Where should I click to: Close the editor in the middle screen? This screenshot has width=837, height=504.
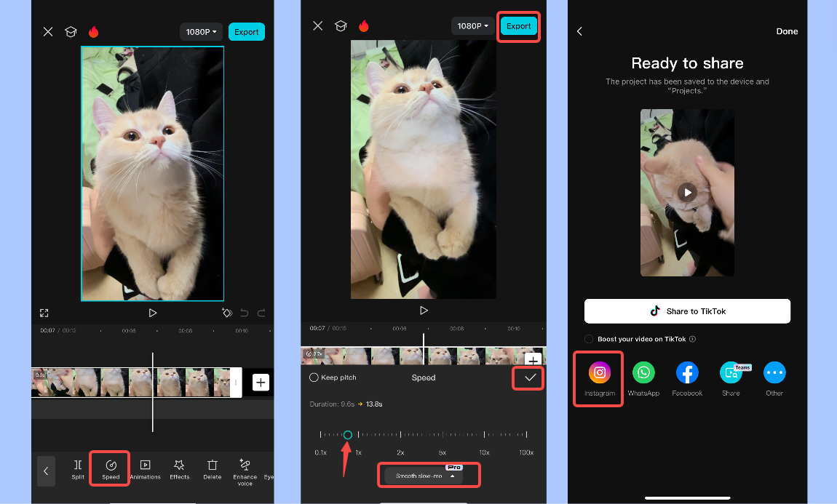[x=317, y=25]
